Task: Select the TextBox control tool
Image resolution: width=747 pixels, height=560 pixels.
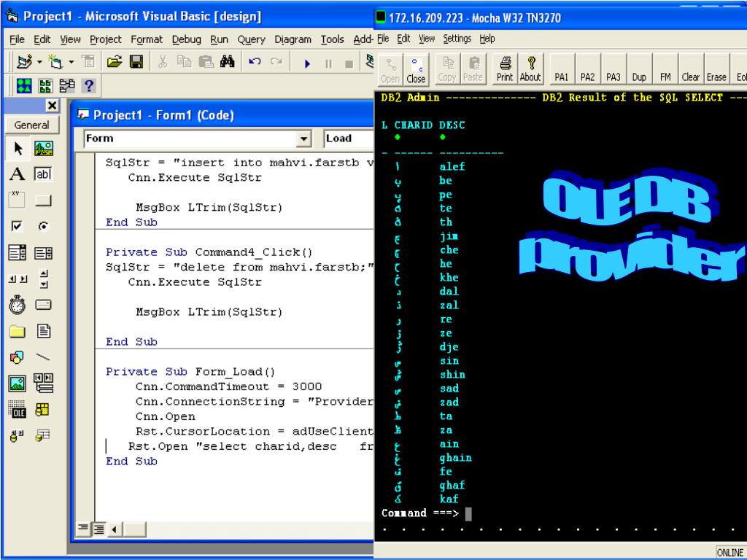Action: 43,174
